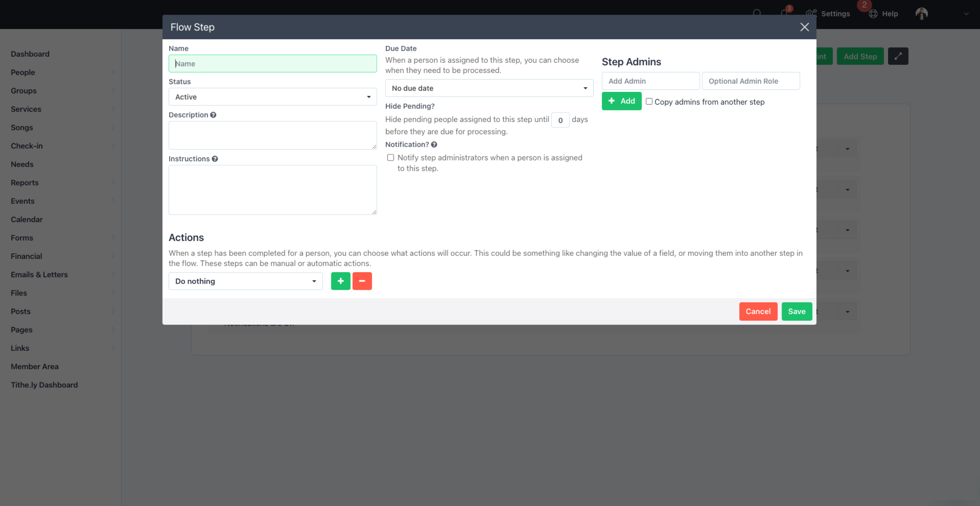This screenshot has width=980, height=506.
Task: Focus the Instructions text area
Action: (x=273, y=190)
